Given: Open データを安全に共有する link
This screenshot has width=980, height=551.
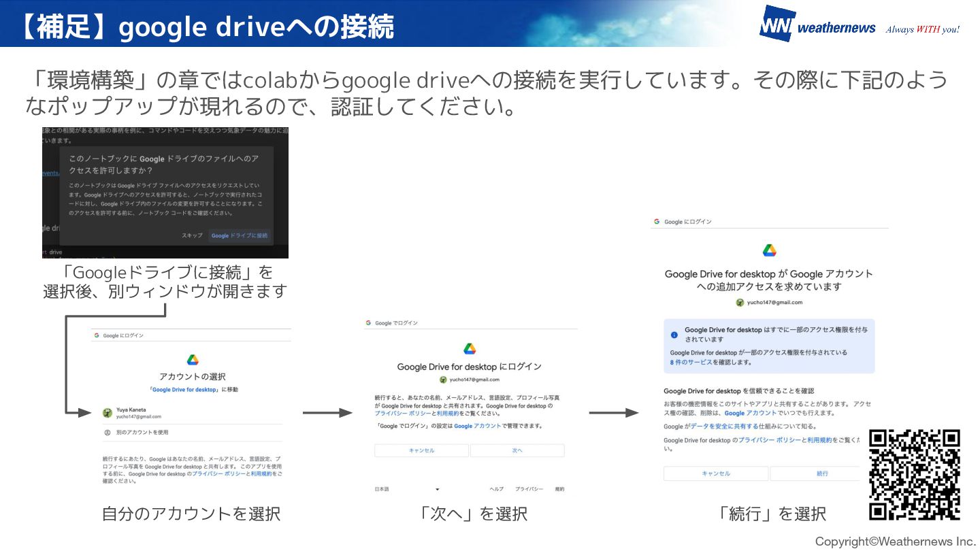Looking at the screenshot, I should 724,427.
